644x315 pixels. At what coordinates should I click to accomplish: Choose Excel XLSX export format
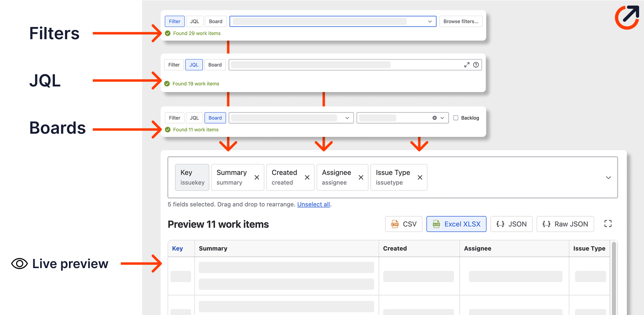[x=456, y=224]
